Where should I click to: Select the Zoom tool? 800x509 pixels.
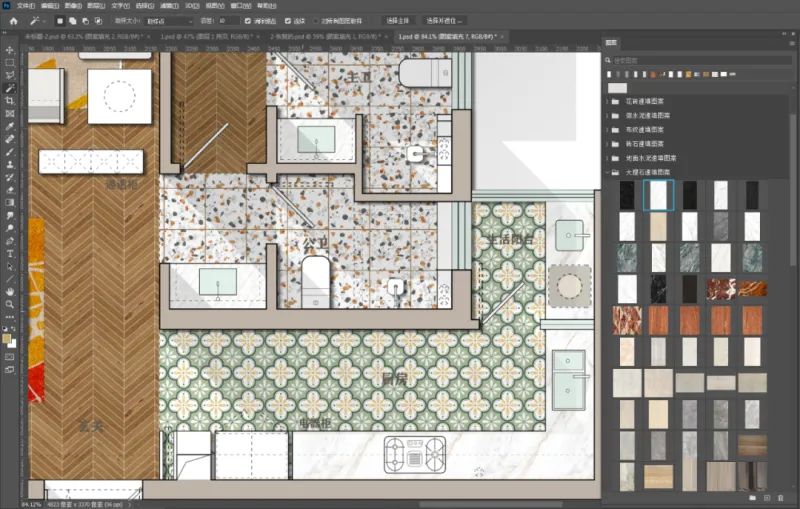coord(10,304)
